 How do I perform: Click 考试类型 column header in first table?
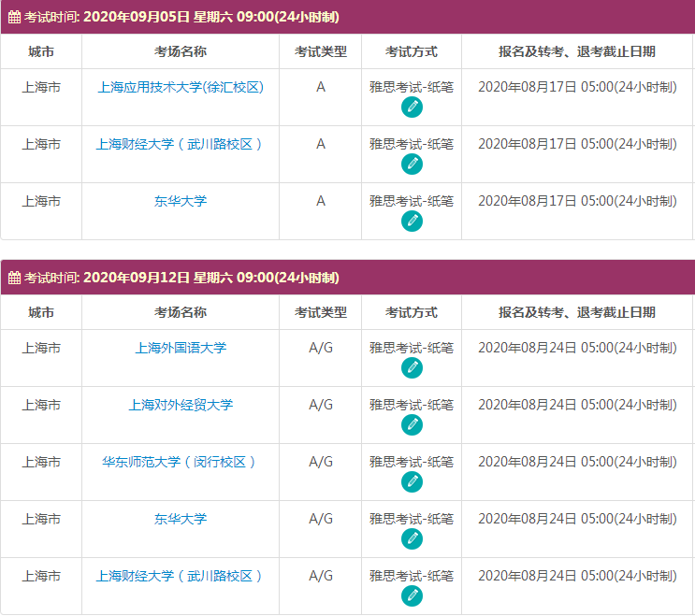321,51
